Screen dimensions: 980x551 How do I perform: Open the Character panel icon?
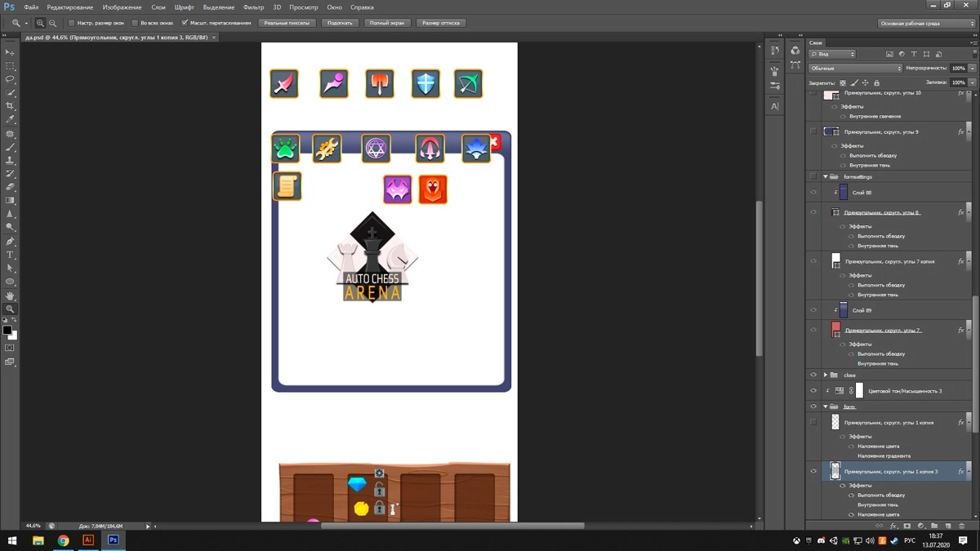click(775, 106)
